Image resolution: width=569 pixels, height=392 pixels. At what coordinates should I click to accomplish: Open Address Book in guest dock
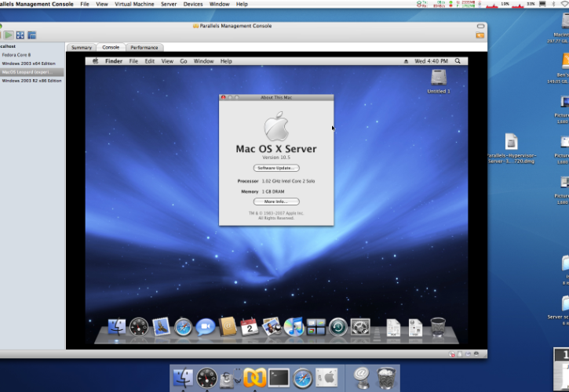pyautogui.click(x=228, y=326)
